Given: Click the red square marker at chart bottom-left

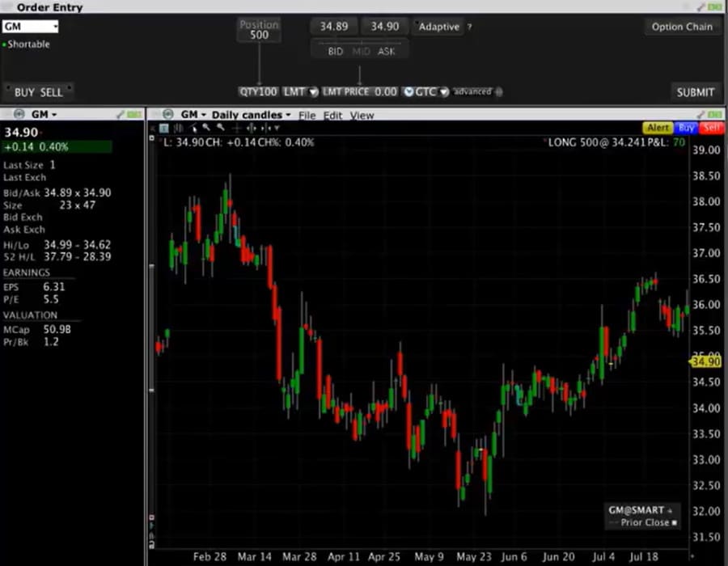Looking at the screenshot, I should (152, 517).
